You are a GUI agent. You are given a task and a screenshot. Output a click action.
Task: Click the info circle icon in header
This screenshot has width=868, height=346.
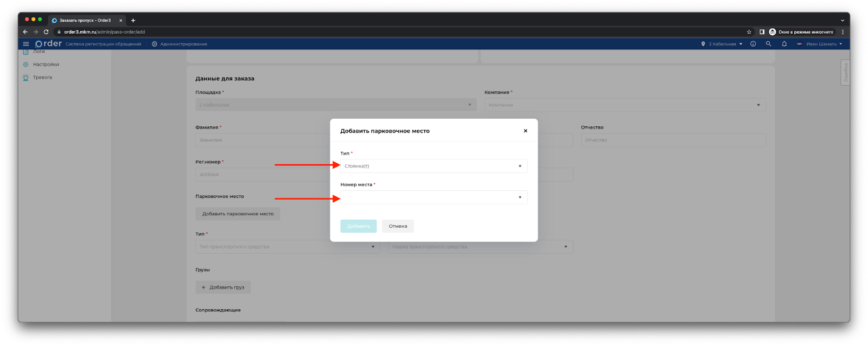pyautogui.click(x=753, y=44)
